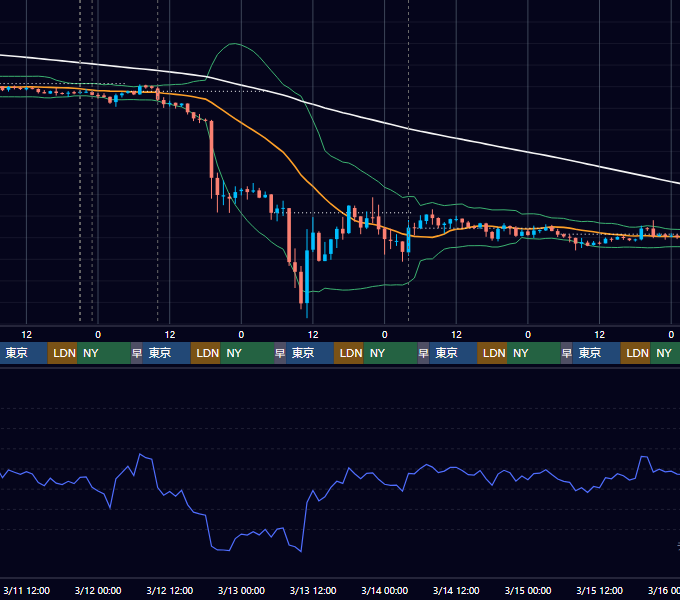Select the 東京 session block on 3/13
This screenshot has height=600, width=680.
pyautogui.click(x=310, y=353)
